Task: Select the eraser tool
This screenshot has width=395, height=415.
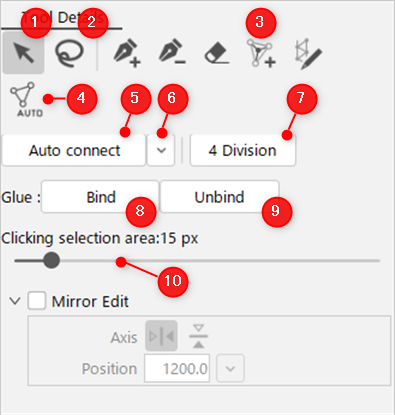Action: [217, 53]
